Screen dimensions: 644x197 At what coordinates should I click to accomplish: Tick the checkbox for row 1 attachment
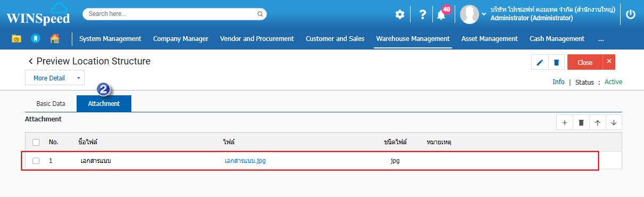[x=36, y=160]
